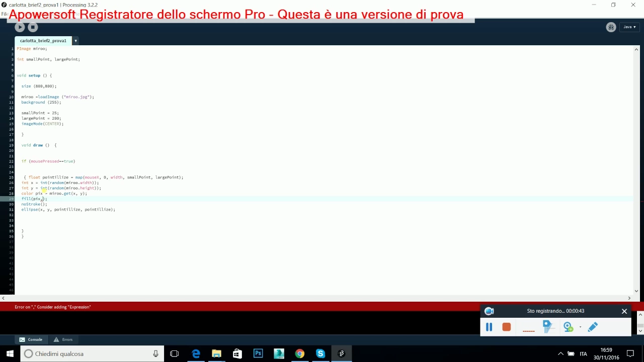This screenshot has height=362, width=644.
Task: Click the 'PImage miroo;' code line
Action: (x=32, y=49)
